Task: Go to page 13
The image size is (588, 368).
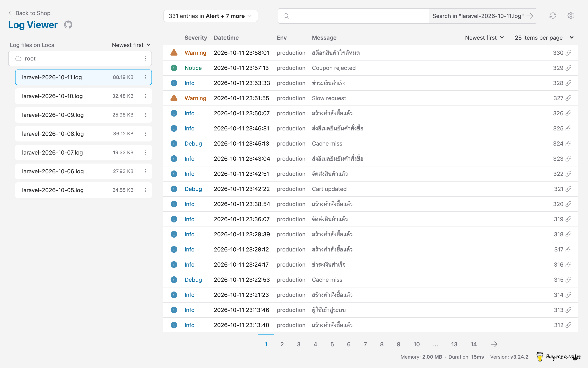Action: click(454, 344)
